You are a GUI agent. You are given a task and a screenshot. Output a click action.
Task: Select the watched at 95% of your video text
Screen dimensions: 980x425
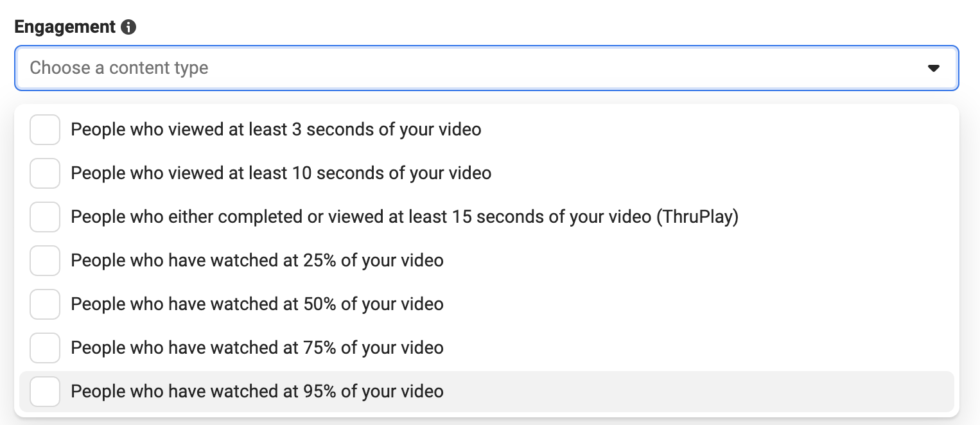(x=258, y=392)
